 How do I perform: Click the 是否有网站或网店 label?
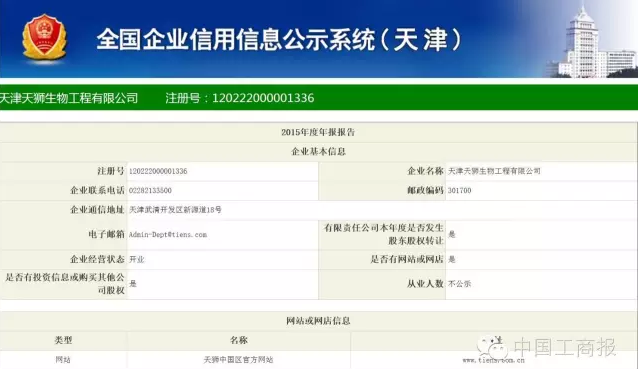pyautogui.click(x=407, y=259)
